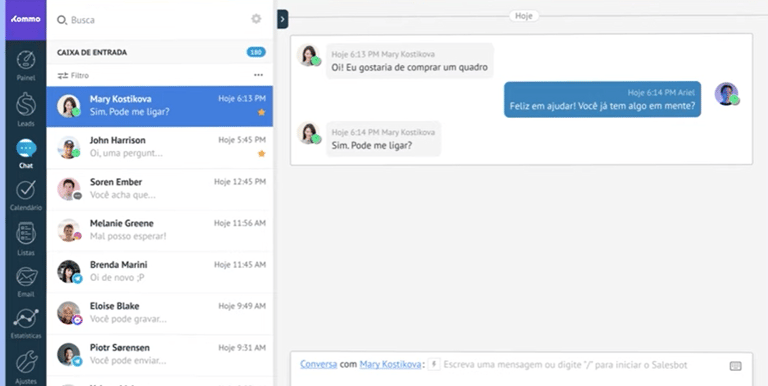Click Eloise Blake's avatar
Screen dimensions: 768x386
69,313
